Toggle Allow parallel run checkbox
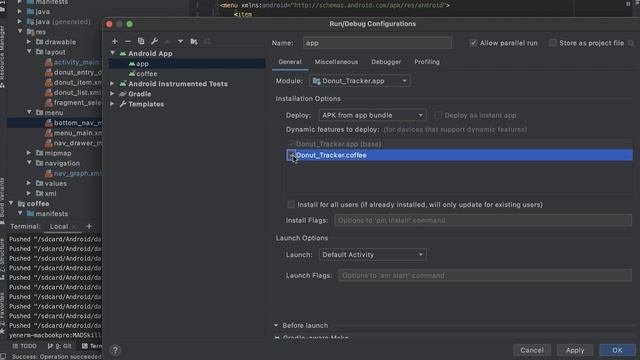 [473, 43]
